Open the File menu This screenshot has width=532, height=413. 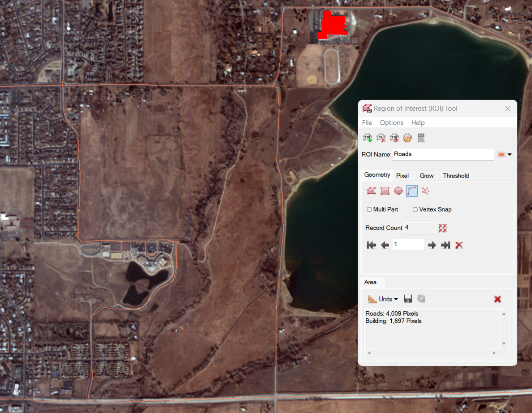pos(367,122)
